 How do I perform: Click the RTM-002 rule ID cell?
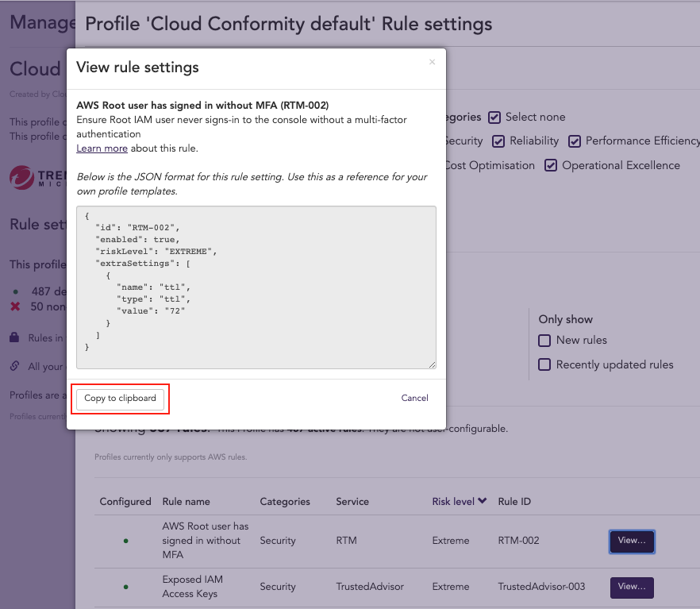pyautogui.click(x=518, y=540)
